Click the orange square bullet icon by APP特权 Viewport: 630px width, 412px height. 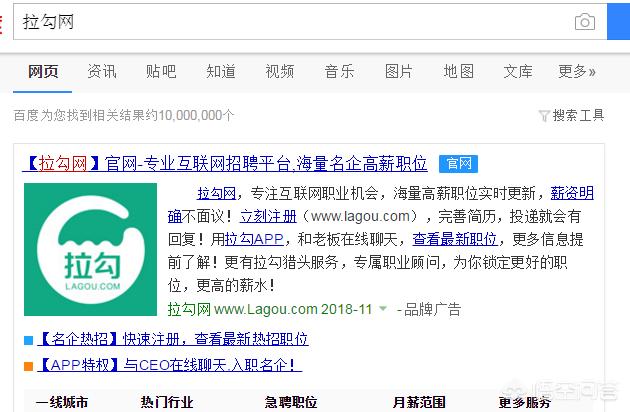(29, 366)
